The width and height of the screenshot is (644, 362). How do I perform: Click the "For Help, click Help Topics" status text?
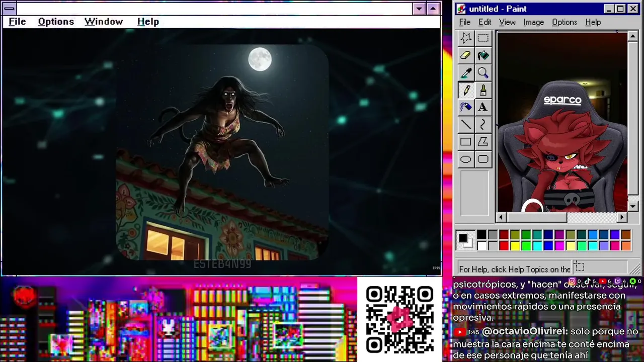coord(515,269)
